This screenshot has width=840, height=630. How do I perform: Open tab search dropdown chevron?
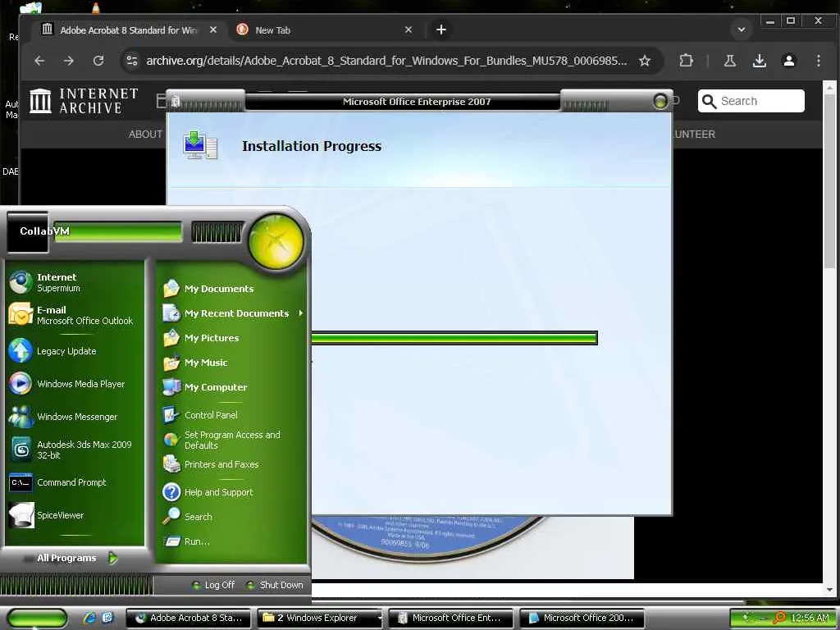pos(742,30)
